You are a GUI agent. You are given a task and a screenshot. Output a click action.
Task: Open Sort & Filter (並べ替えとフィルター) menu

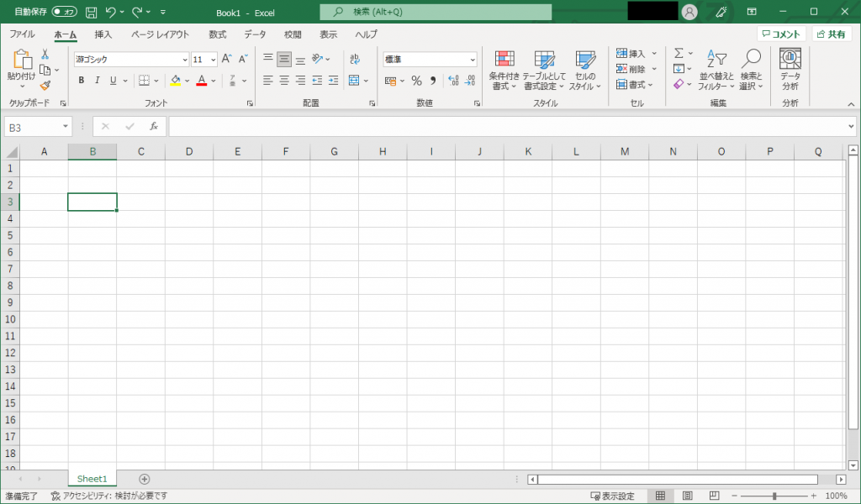pos(716,70)
